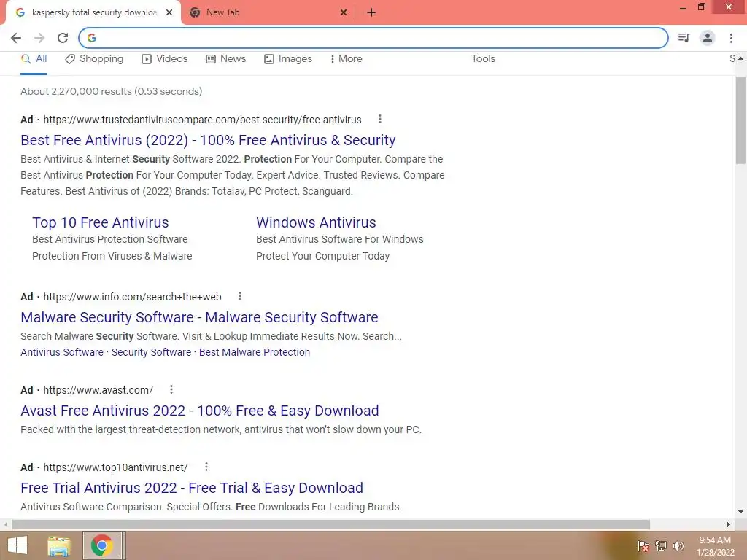This screenshot has width=747, height=560.
Task: Switch to Videos results
Action: tap(165, 59)
